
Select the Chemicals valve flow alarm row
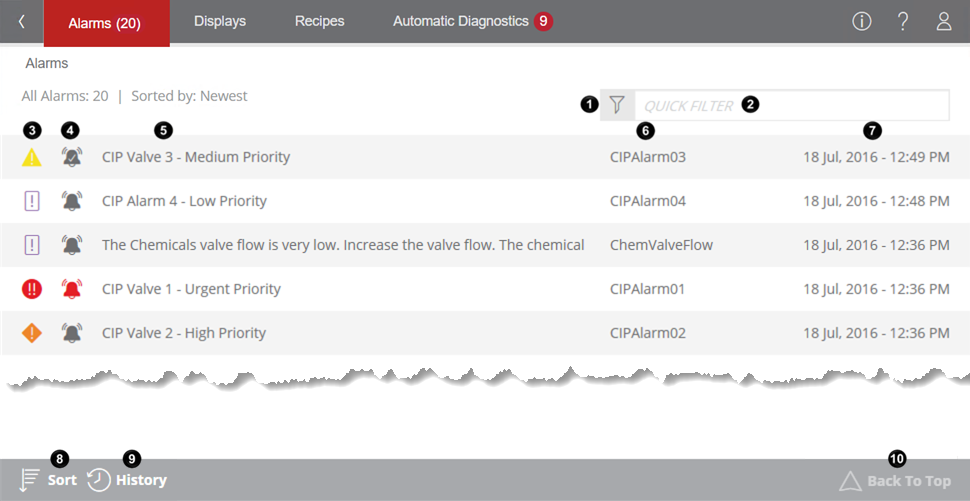(343, 245)
